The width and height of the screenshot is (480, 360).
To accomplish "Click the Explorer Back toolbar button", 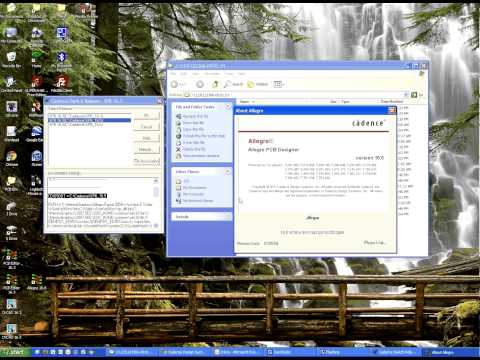I will click(178, 84).
